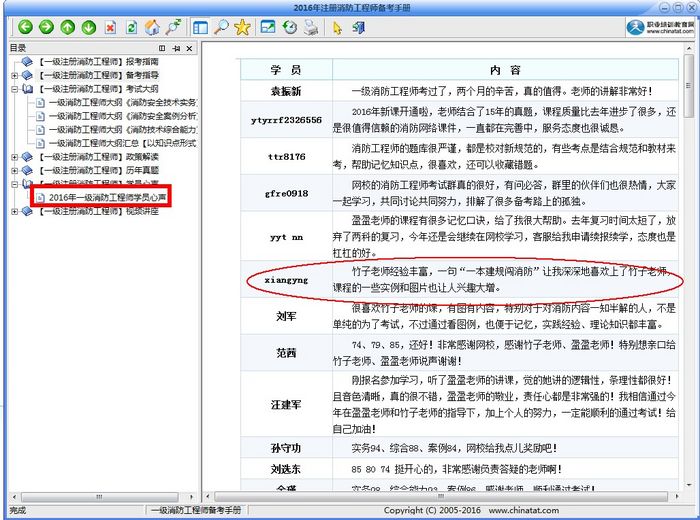Expand the 备考指导 tree node
700x520 pixels.
pyautogui.click(x=15, y=75)
